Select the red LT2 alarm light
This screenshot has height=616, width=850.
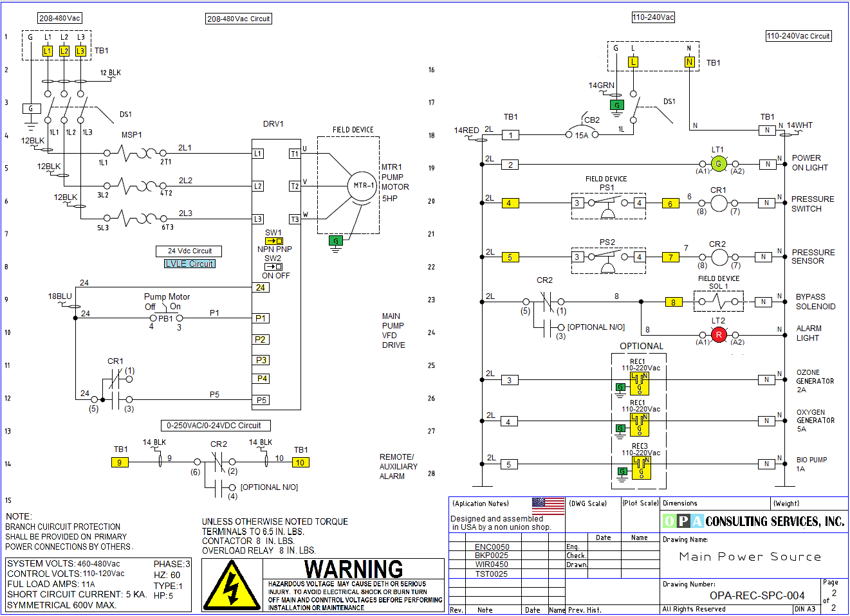pos(719,334)
